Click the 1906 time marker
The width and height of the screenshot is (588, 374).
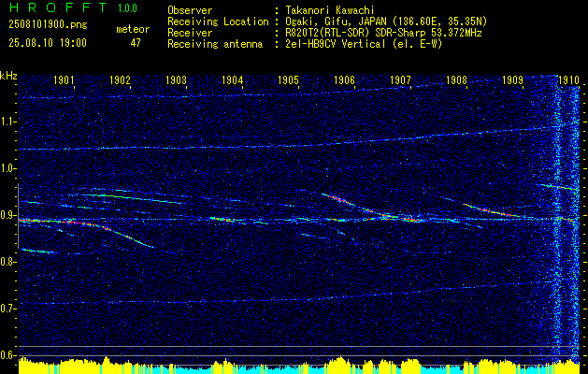pyautogui.click(x=344, y=79)
